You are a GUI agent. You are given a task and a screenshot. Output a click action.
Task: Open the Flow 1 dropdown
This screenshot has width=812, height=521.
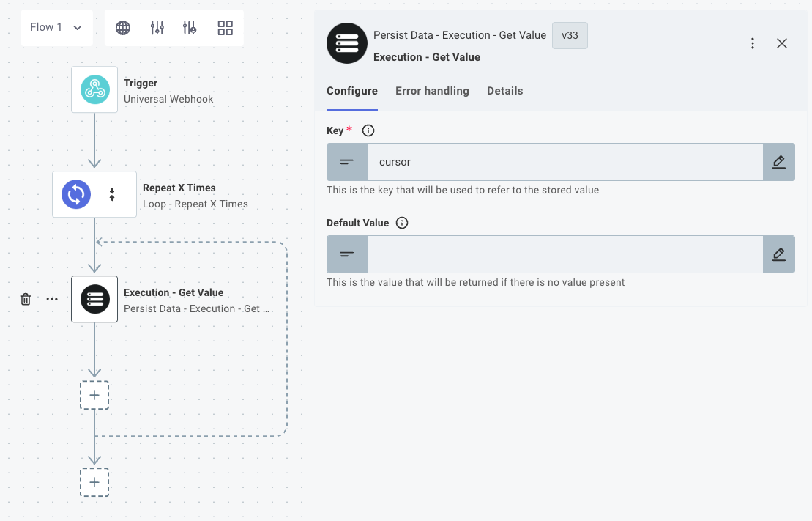(56, 26)
